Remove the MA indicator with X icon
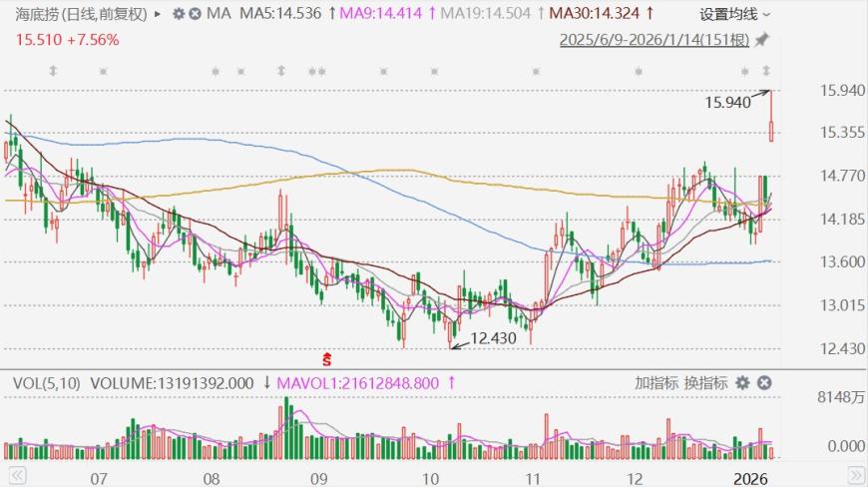This screenshot has height=487, width=868. click(x=195, y=14)
